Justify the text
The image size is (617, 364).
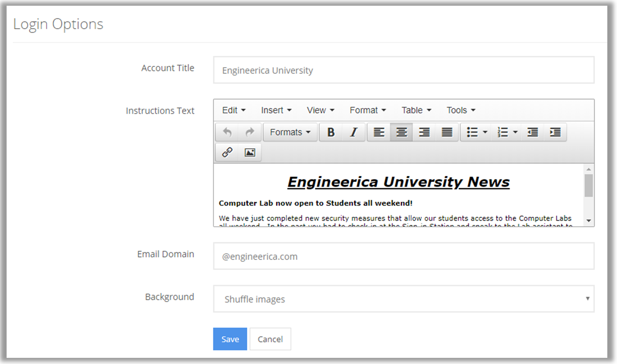[447, 132]
